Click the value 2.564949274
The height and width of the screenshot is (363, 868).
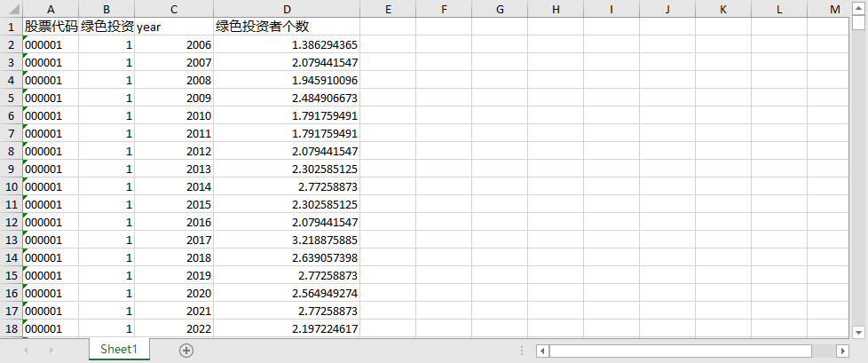tap(287, 293)
